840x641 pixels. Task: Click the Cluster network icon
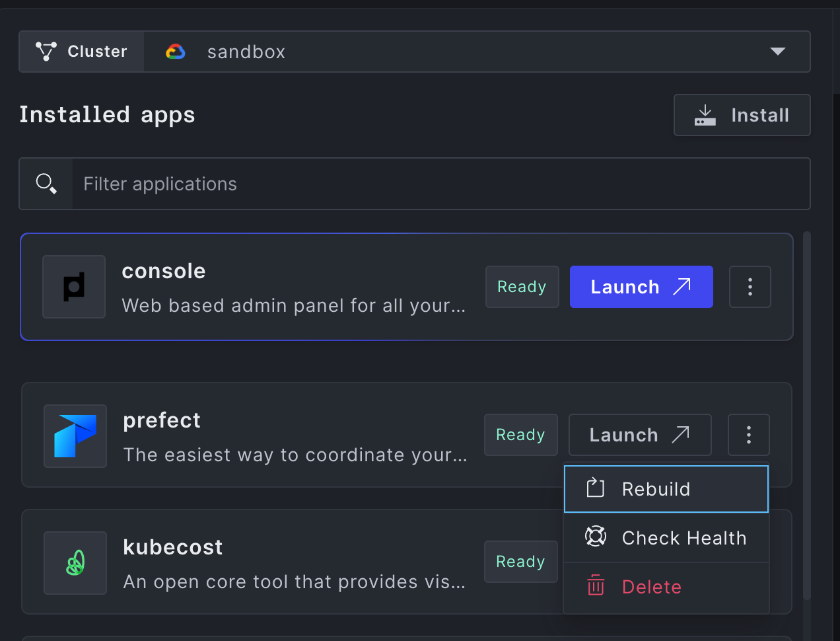click(x=46, y=52)
